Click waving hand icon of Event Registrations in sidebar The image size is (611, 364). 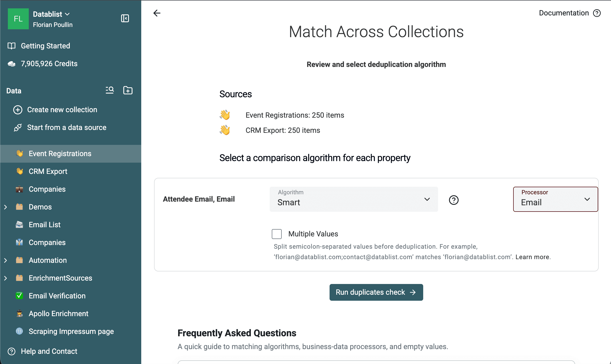pyautogui.click(x=20, y=153)
